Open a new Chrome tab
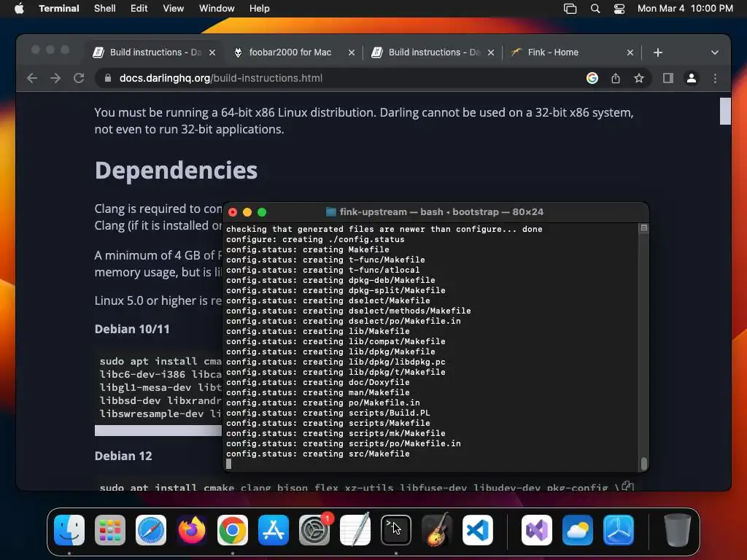Image resolution: width=747 pixels, height=560 pixels. [x=658, y=52]
